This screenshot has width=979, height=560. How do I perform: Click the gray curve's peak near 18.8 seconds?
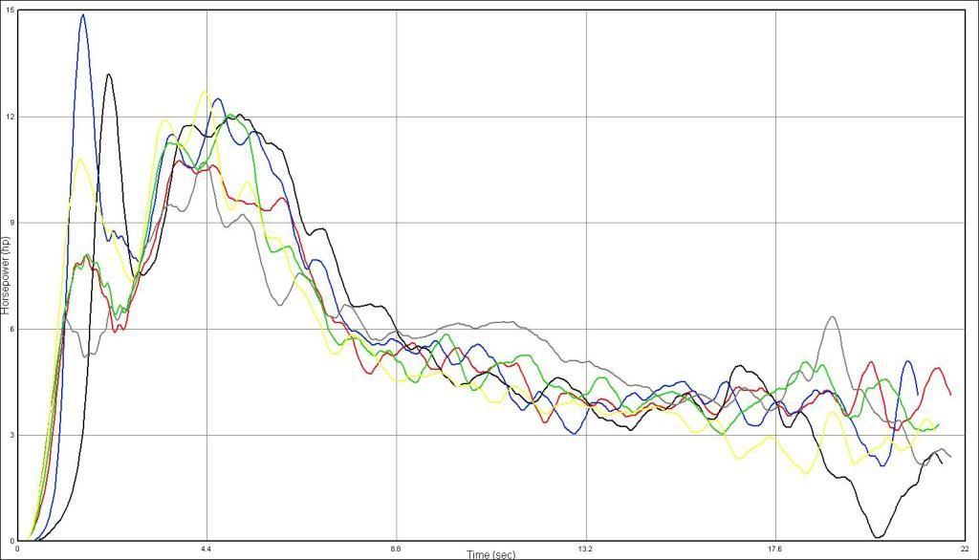point(832,317)
